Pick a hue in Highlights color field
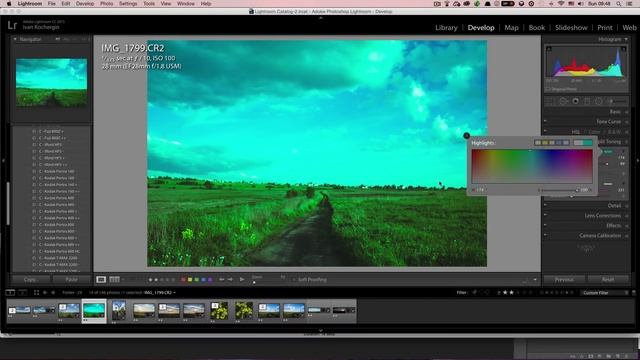Image resolution: width=640 pixels, height=360 pixels. click(532, 166)
